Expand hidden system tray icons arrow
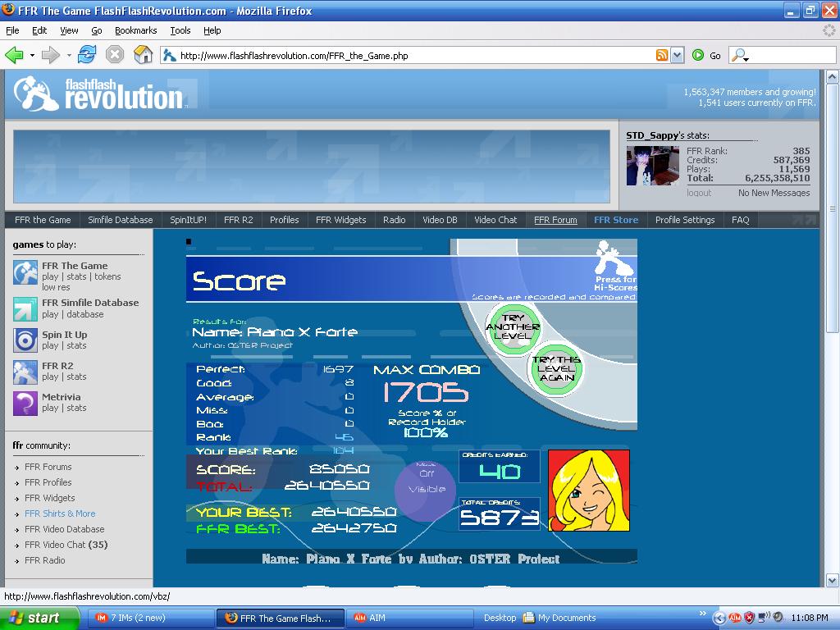 point(719,618)
